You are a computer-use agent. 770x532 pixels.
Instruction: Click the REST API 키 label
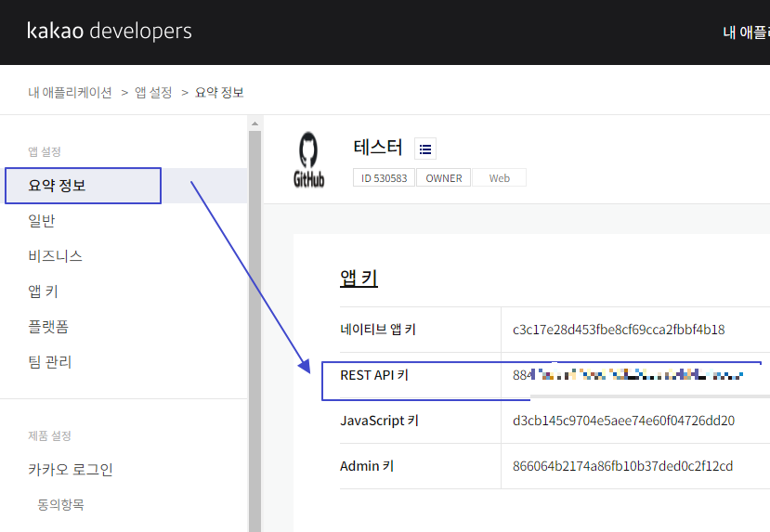[x=374, y=375]
